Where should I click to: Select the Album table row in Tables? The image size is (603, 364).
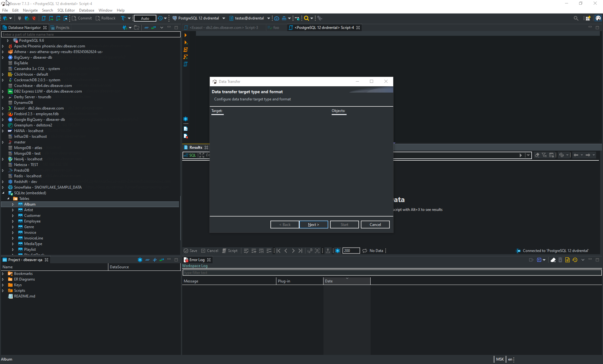point(29,204)
